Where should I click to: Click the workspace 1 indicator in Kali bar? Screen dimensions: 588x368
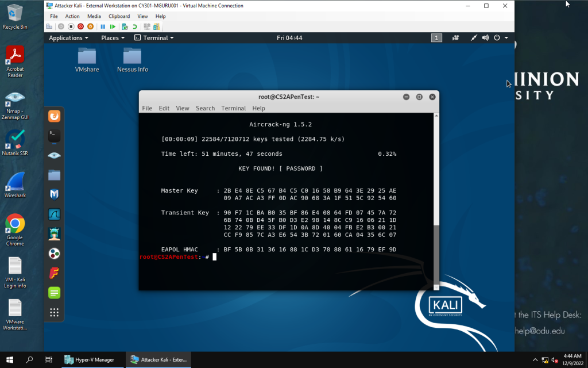point(436,38)
